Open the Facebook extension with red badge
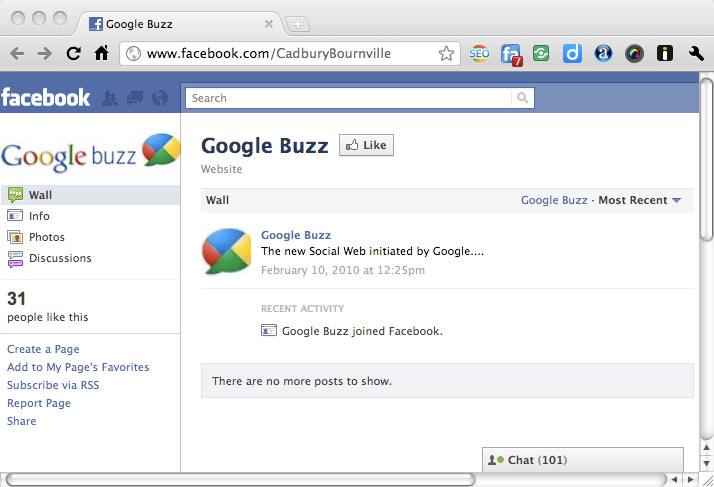714x487 pixels. tap(511, 55)
